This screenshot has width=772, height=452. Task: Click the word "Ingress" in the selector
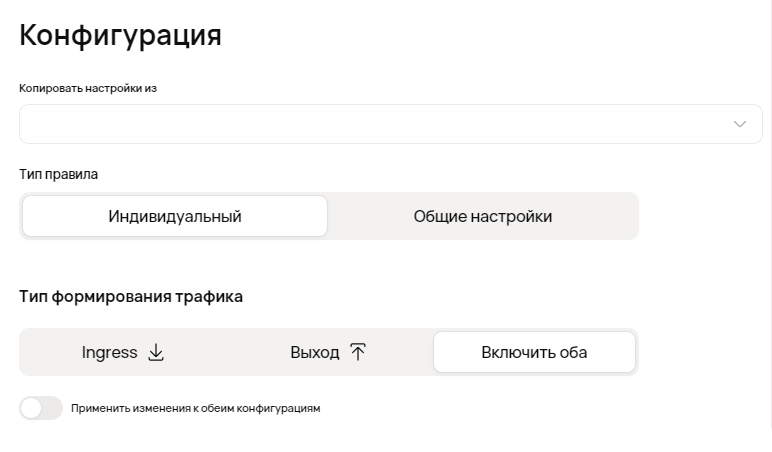tap(109, 352)
